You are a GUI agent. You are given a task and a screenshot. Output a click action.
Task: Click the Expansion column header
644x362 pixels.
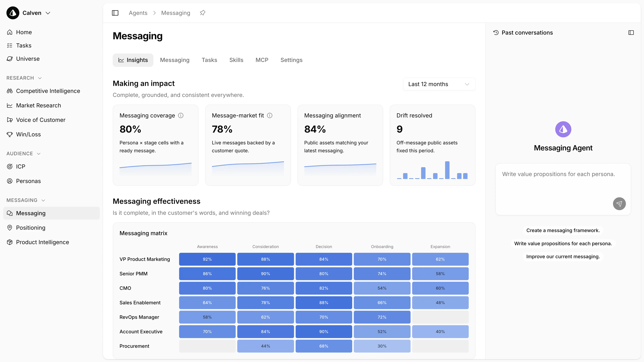click(x=440, y=247)
